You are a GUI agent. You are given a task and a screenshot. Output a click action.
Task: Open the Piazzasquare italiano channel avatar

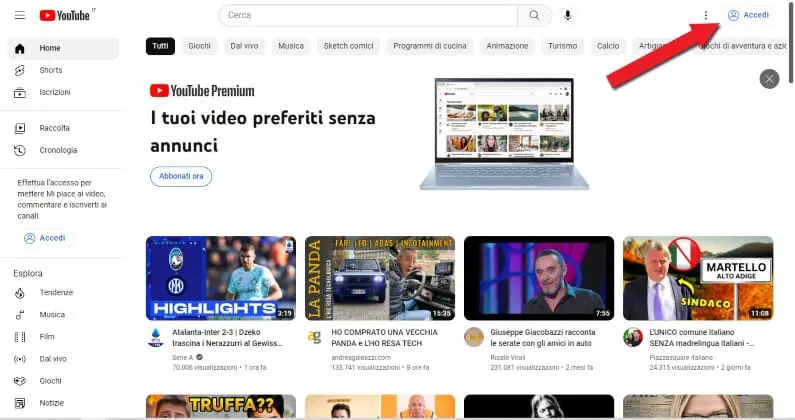(633, 337)
